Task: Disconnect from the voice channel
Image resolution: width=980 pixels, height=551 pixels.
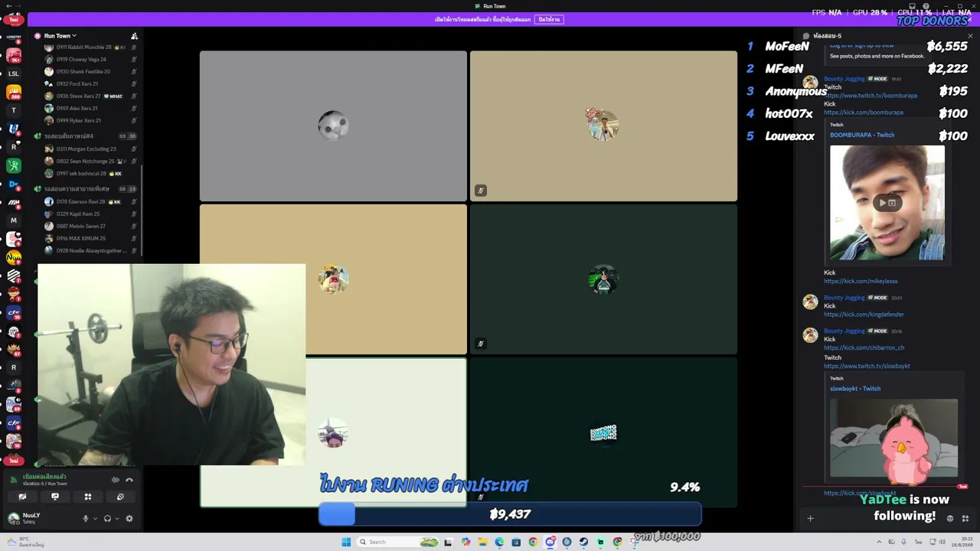Action: (x=129, y=480)
